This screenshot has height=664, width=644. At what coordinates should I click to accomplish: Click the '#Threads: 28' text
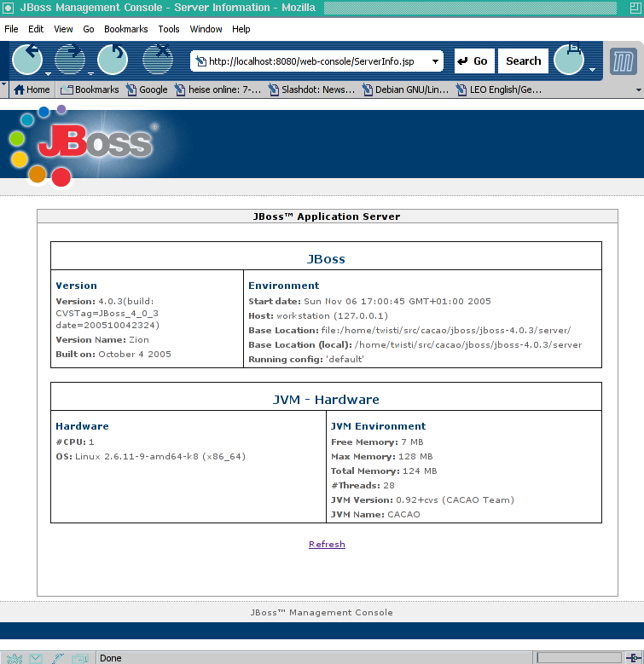pos(363,485)
